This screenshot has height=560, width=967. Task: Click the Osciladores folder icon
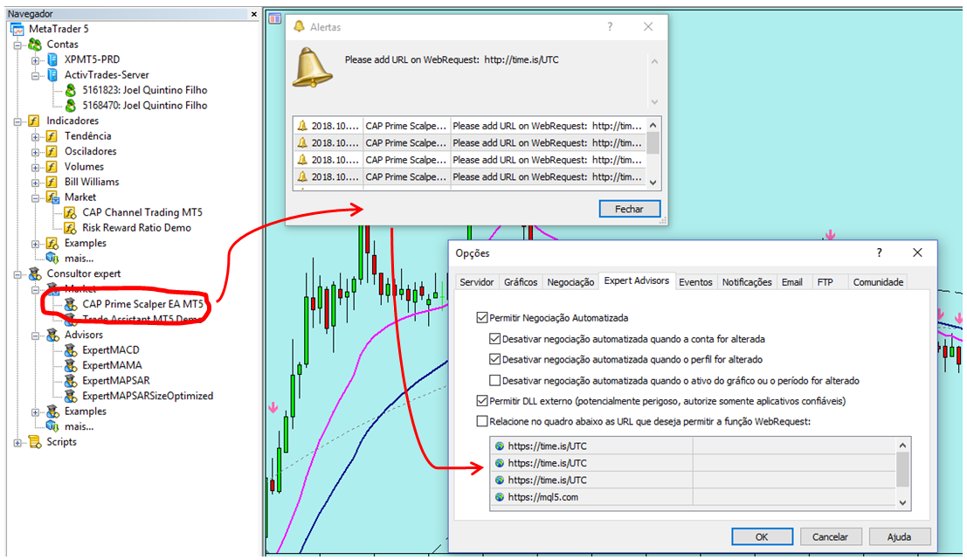pos(52,152)
